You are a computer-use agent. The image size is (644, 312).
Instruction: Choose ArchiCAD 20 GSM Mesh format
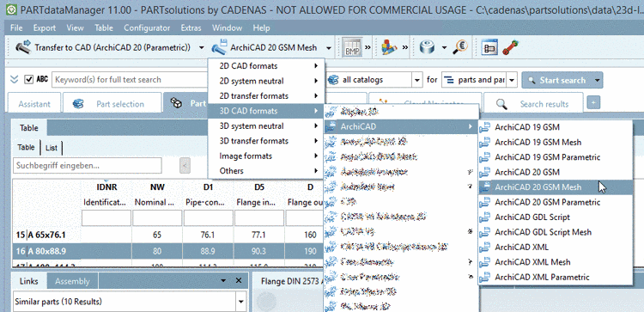coord(555,187)
